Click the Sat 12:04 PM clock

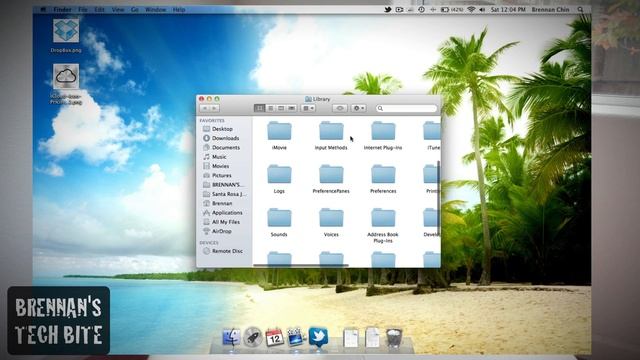tap(508, 9)
